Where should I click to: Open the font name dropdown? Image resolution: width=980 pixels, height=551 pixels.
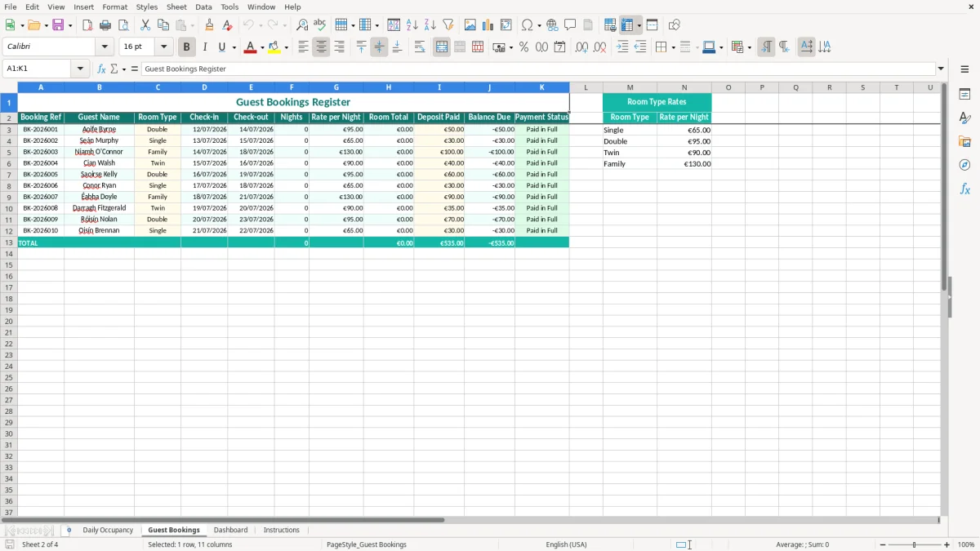pyautogui.click(x=105, y=47)
